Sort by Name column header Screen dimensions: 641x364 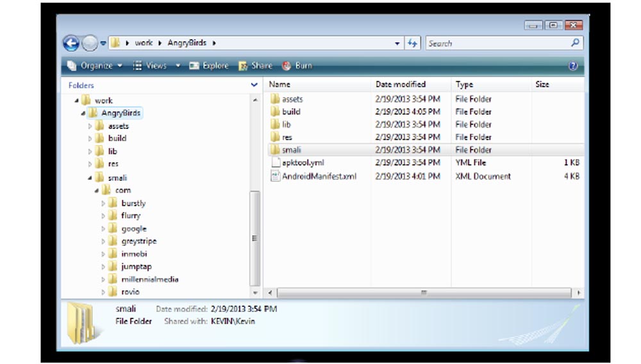pyautogui.click(x=279, y=84)
